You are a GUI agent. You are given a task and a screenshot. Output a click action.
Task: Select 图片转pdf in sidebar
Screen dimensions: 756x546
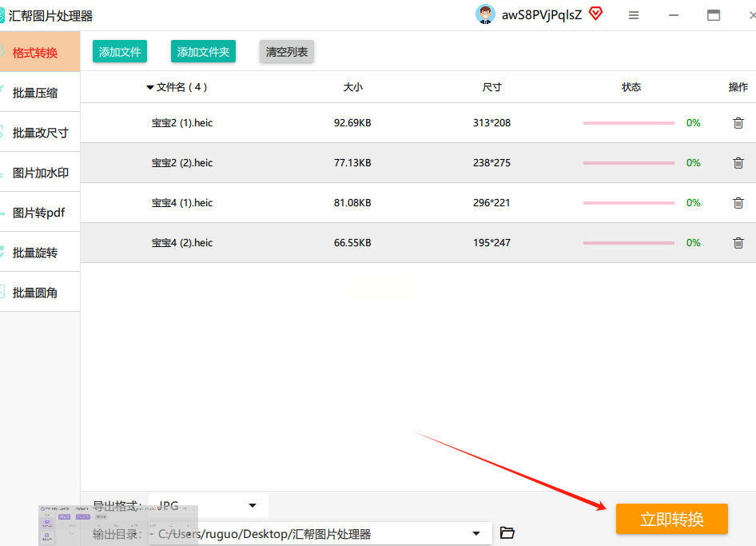(x=40, y=213)
